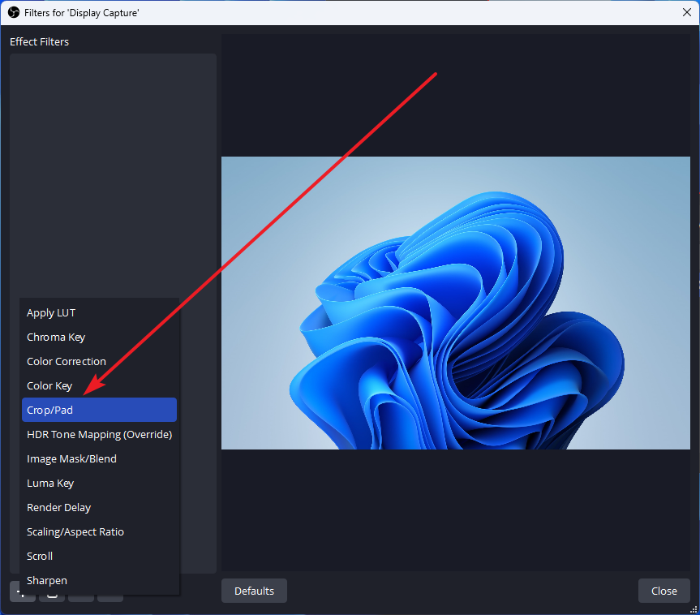Click the Close button at bottom
Screen dimensions: 700x615
tap(663, 591)
